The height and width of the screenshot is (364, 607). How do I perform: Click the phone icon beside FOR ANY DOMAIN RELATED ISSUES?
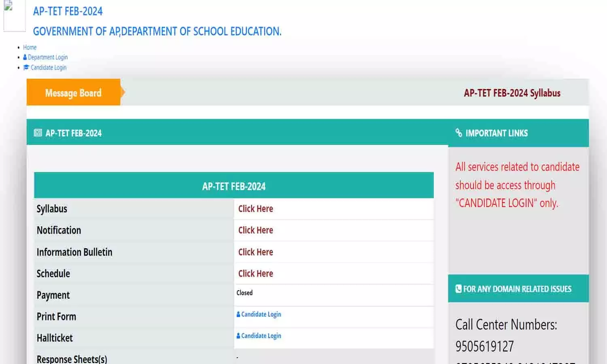(x=458, y=289)
